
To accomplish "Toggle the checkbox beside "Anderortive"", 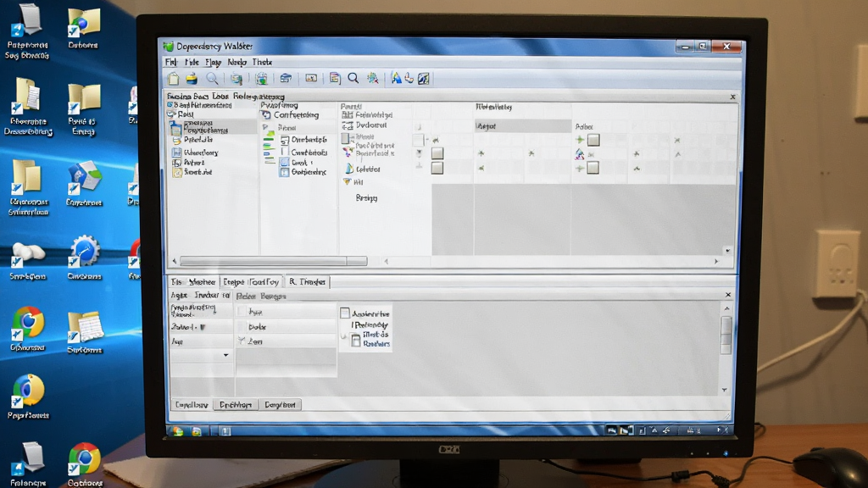I will 345,313.
